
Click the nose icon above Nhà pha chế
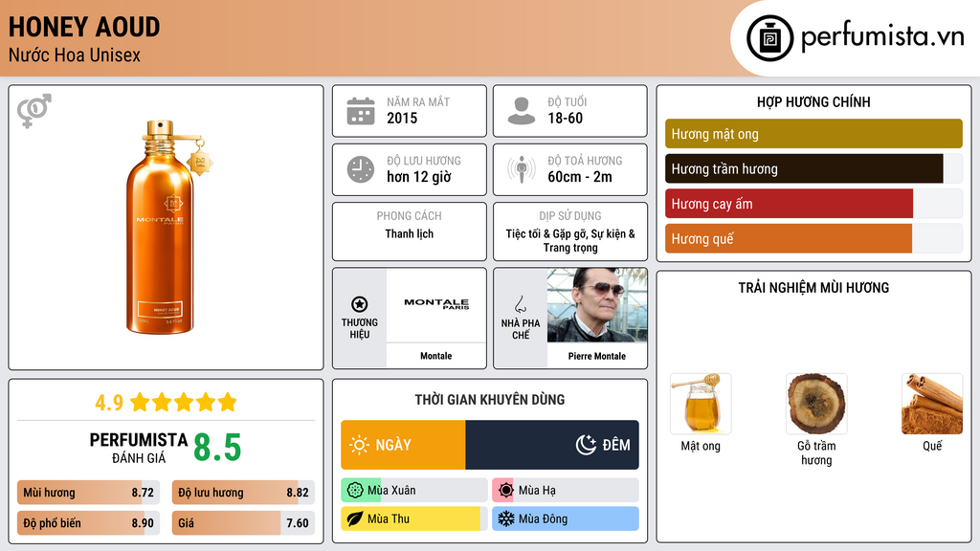coord(520,304)
